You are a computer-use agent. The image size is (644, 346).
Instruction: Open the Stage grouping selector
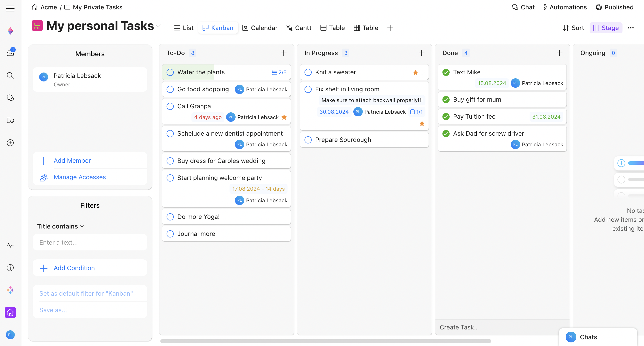(606, 28)
